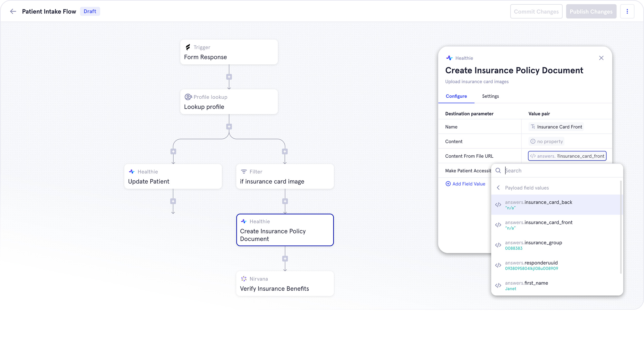Click Commit Changes button
The height and width of the screenshot is (356, 644).
pos(536,12)
